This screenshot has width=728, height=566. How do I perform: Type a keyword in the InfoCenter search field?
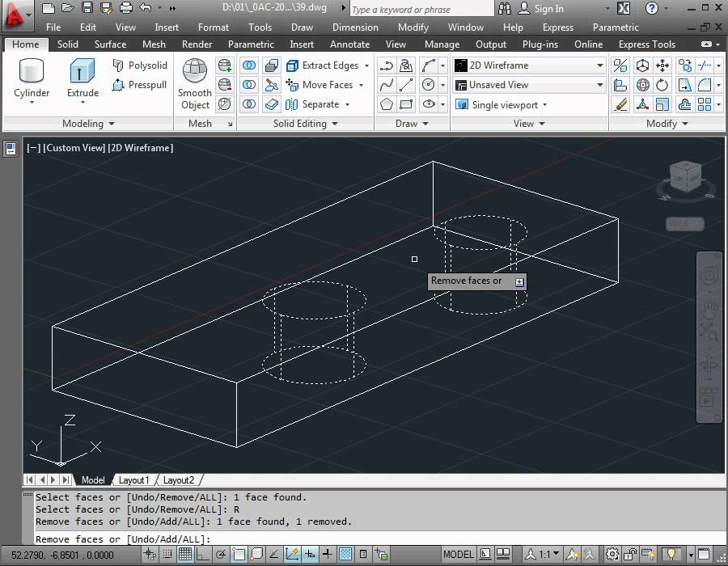click(x=421, y=9)
